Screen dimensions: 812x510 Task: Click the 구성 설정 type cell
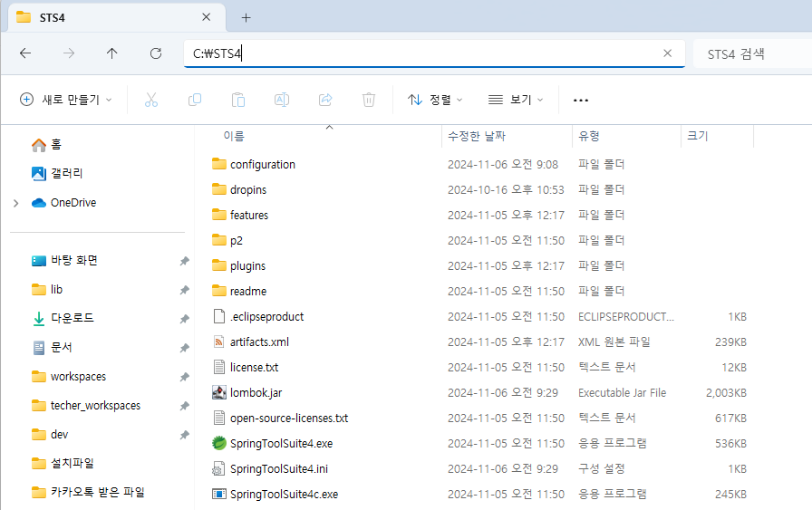(x=601, y=469)
